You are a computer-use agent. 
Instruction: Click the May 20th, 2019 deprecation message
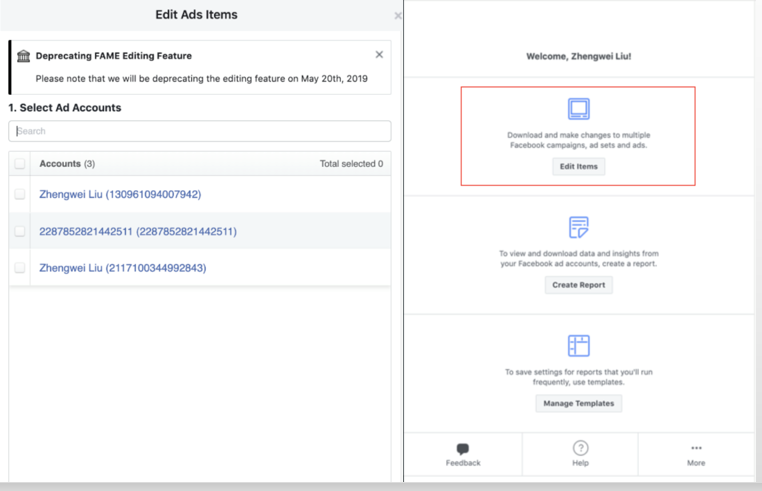[201, 79]
